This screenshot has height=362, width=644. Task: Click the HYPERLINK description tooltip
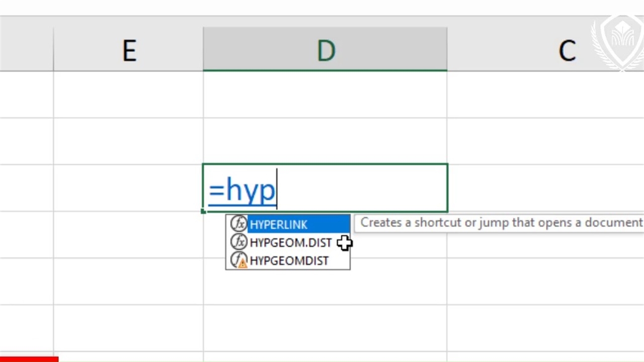click(501, 223)
